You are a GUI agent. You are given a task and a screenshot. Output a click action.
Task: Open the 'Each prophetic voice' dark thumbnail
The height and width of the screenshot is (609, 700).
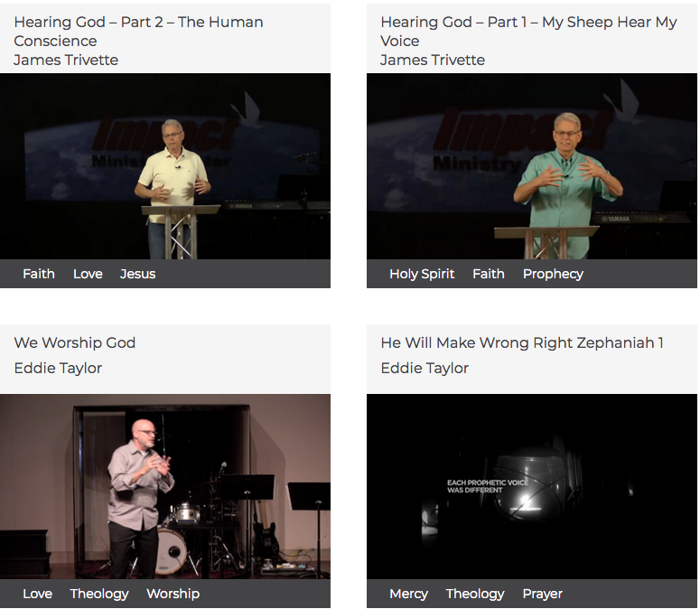click(x=532, y=487)
